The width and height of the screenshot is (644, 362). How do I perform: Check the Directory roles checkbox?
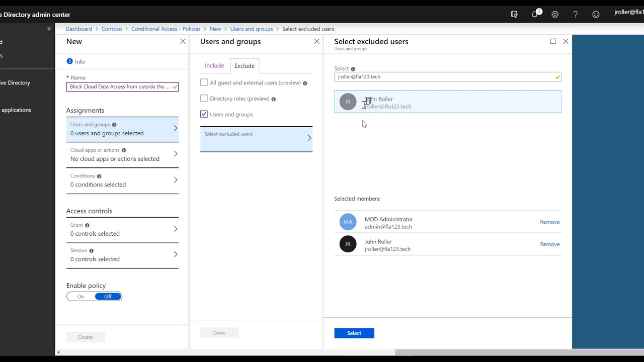204,99
